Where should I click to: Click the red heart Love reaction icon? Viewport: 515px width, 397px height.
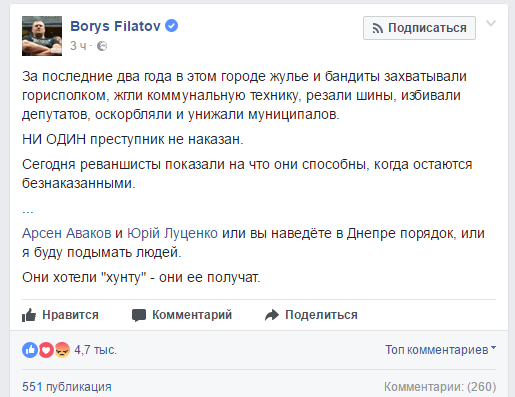click(46, 350)
